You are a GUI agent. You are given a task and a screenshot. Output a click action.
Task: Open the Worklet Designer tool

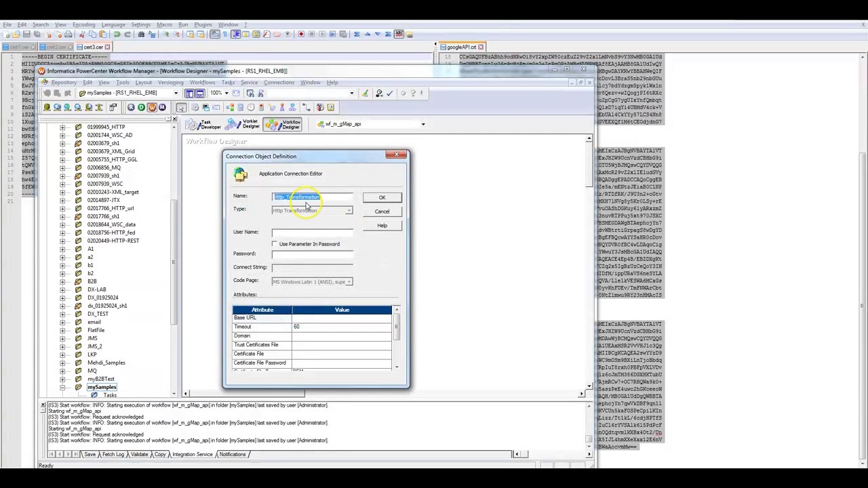click(x=243, y=125)
